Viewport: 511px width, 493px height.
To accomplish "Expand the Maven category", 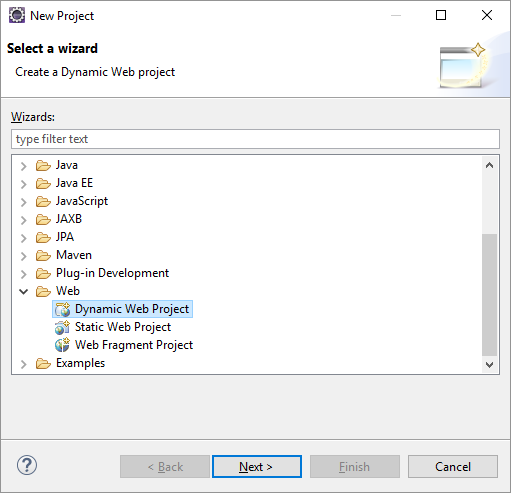I will (24, 256).
